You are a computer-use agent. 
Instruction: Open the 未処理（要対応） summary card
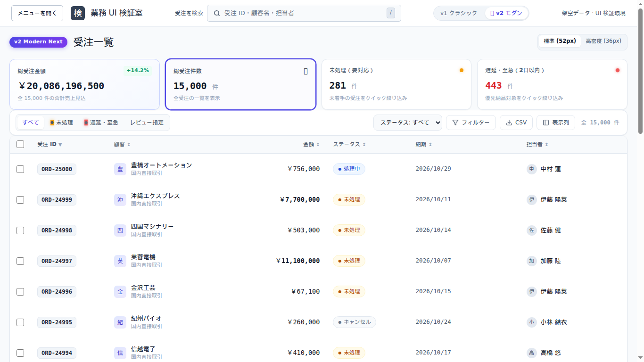pos(396,84)
